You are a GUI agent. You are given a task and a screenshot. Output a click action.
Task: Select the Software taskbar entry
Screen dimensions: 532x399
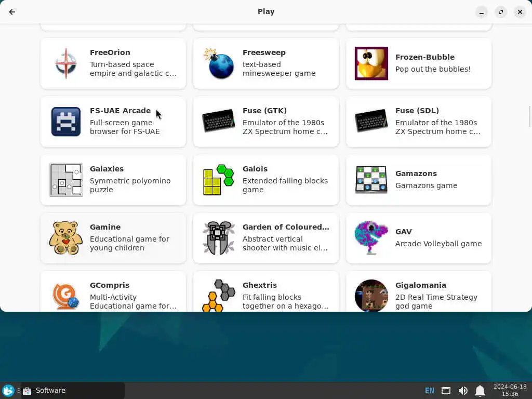coord(73,391)
